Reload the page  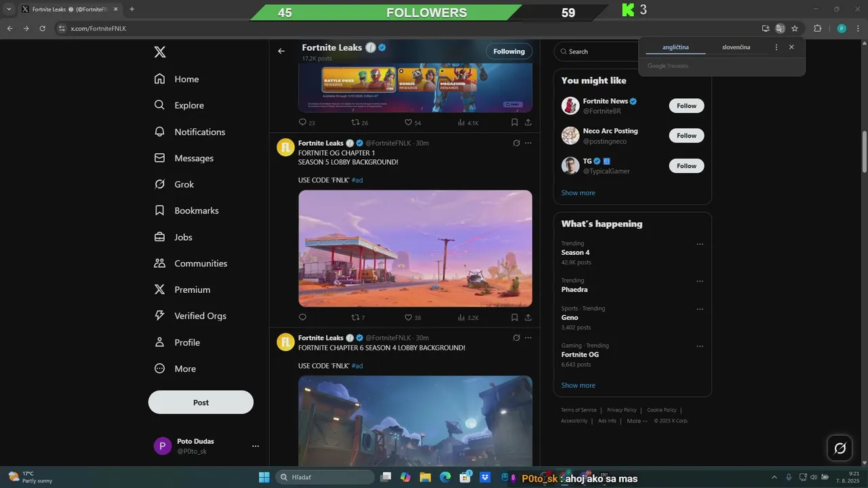[x=42, y=28]
